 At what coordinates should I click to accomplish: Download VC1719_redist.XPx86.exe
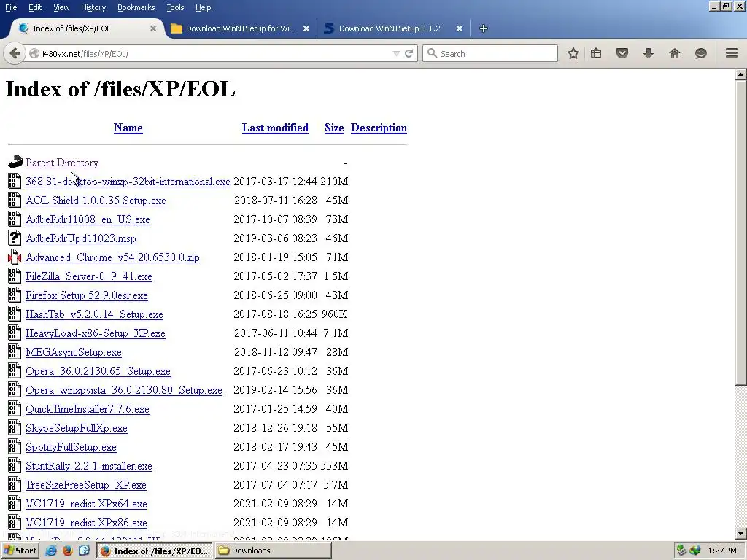tap(86, 523)
